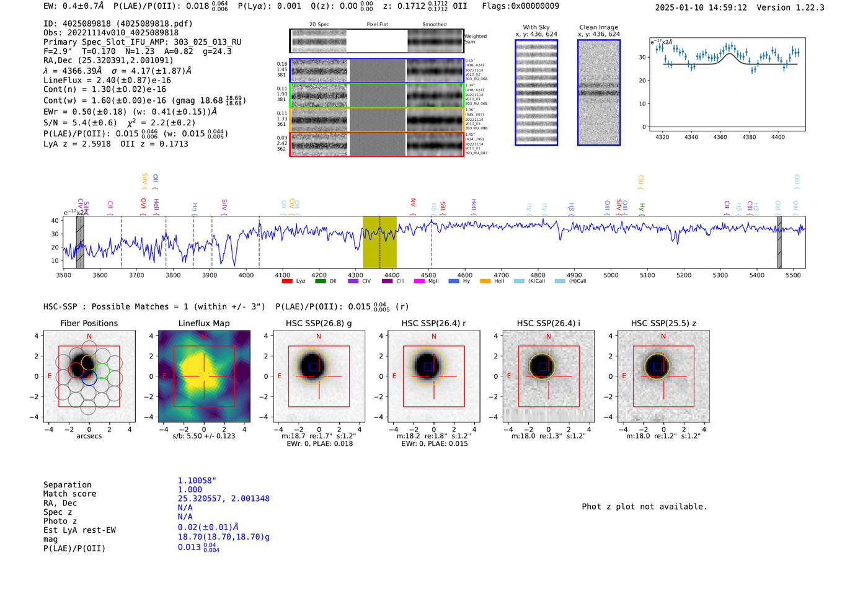868x591 pixels.
Task: Click the emission line fit plot
Action: [x=727, y=84]
